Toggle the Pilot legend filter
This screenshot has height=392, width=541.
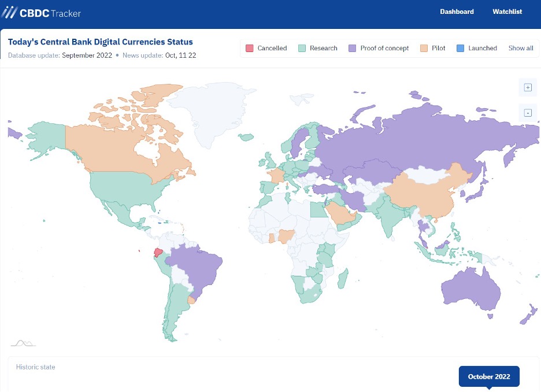pos(433,48)
